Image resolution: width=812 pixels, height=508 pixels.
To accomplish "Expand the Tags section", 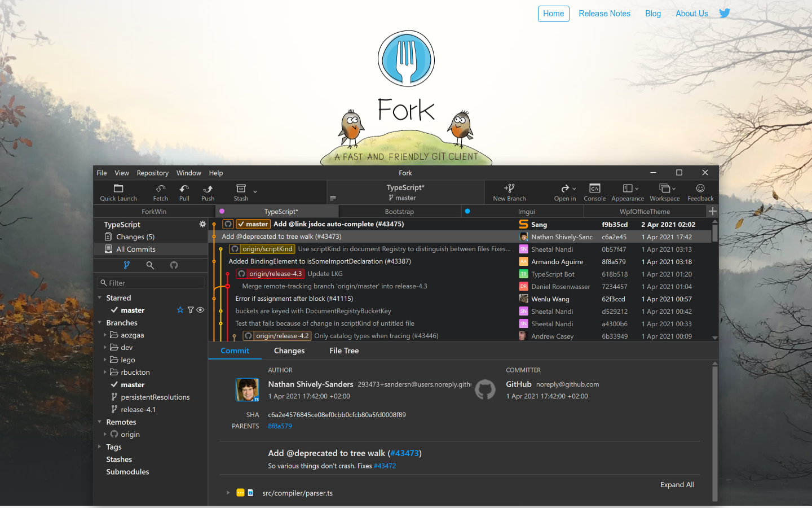I will coord(100,446).
